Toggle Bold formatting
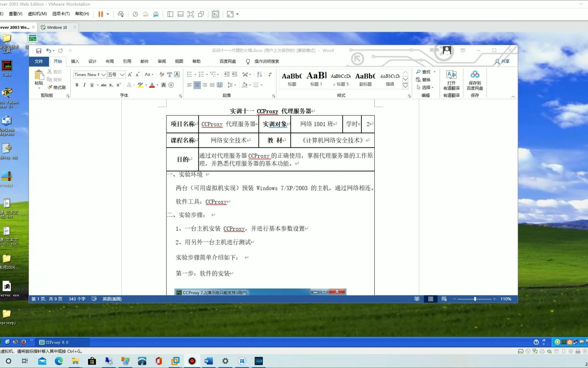Screen dimensions: 588x368 [77, 85]
